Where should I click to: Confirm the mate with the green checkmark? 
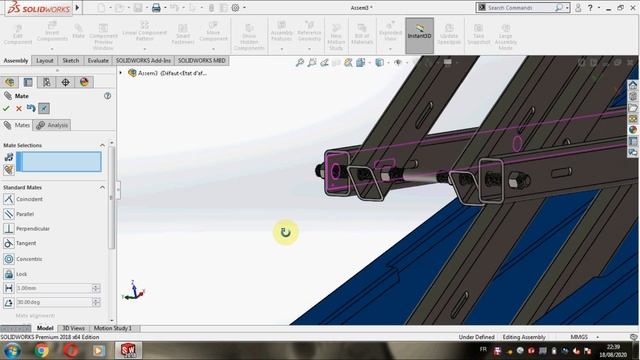click(x=6, y=109)
